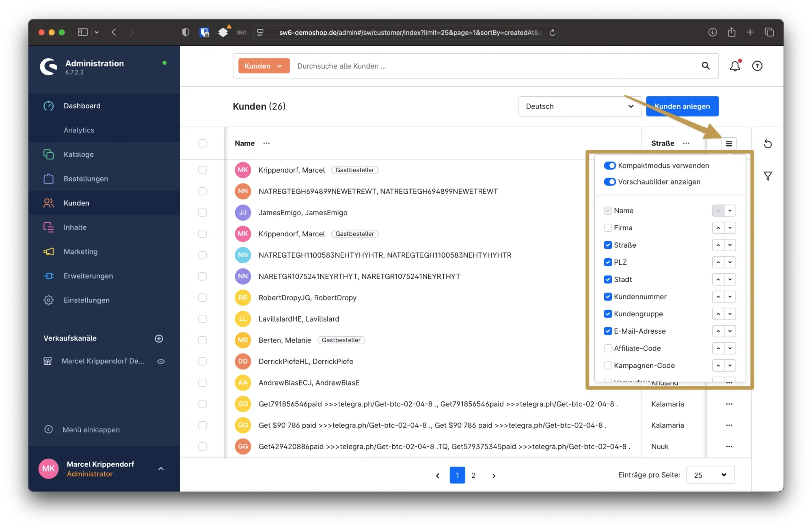Viewport: 812px width, 529px height.
Task: Toggle the Kompaktmodus verwenden switch
Action: [x=609, y=166]
